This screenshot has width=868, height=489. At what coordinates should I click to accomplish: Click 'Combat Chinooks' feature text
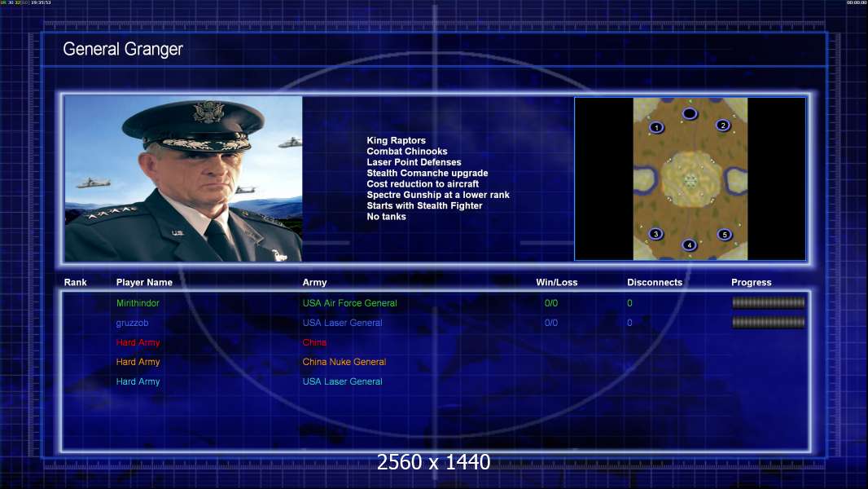coord(407,152)
